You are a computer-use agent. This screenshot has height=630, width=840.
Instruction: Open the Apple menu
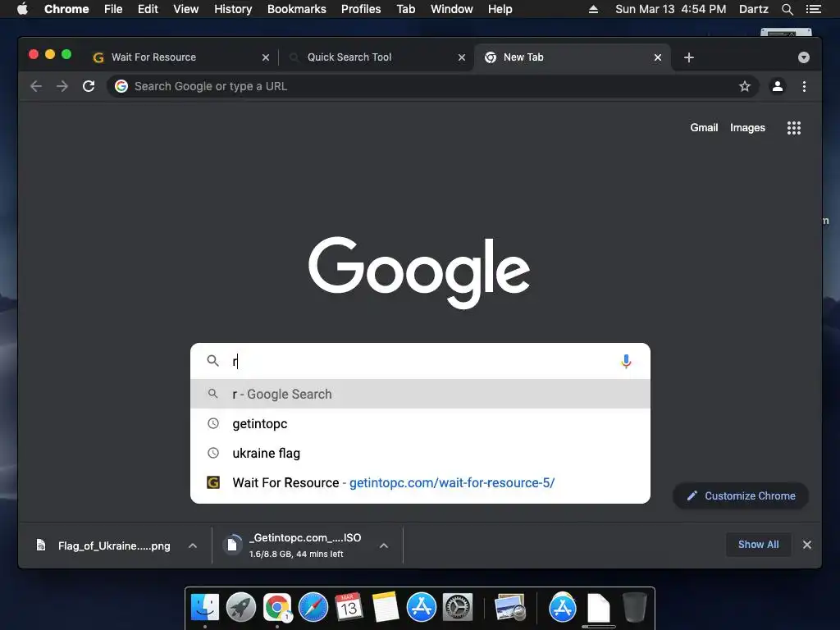tap(22, 9)
